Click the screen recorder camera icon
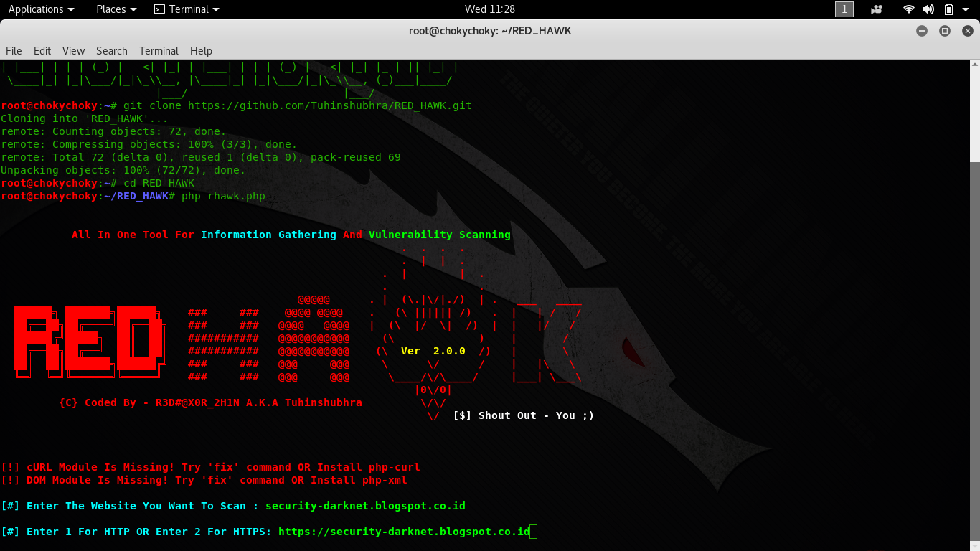This screenshot has height=551, width=980. [x=877, y=9]
